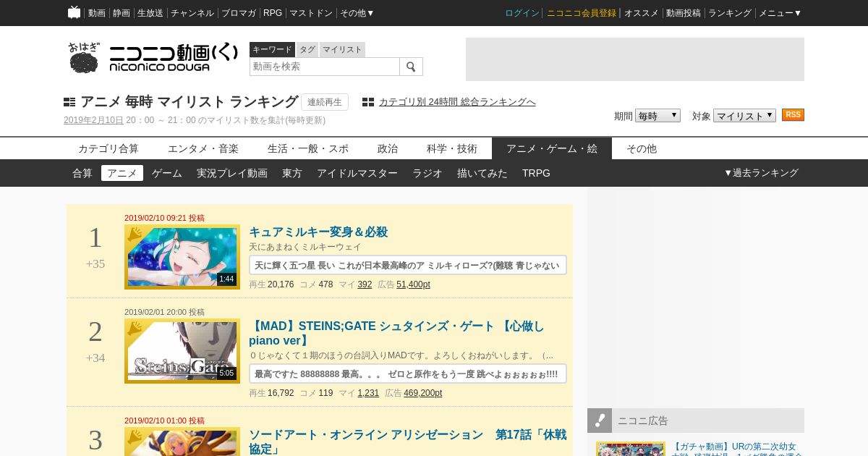The image size is (868, 456).
Task: Select TRPG subcategory
Action: coord(536,173)
